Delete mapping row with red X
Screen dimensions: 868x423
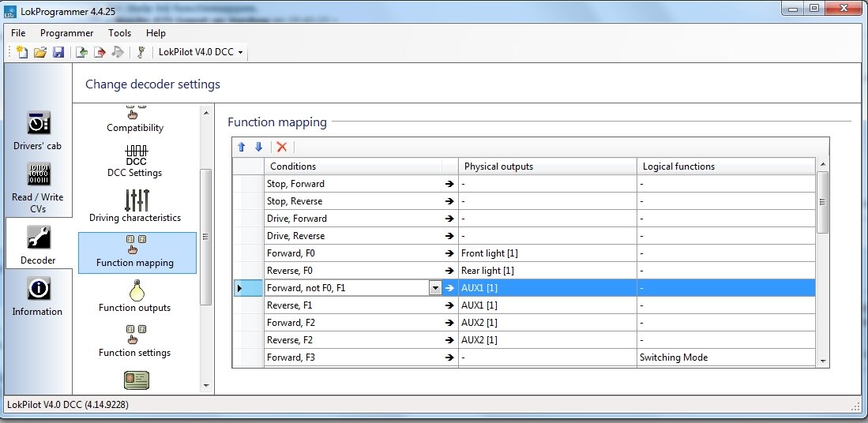282,147
